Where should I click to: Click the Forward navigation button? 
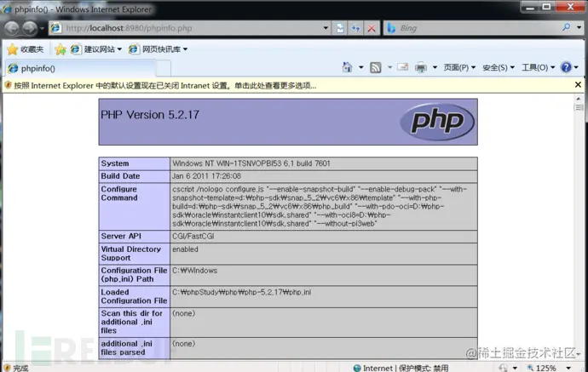click(30, 28)
